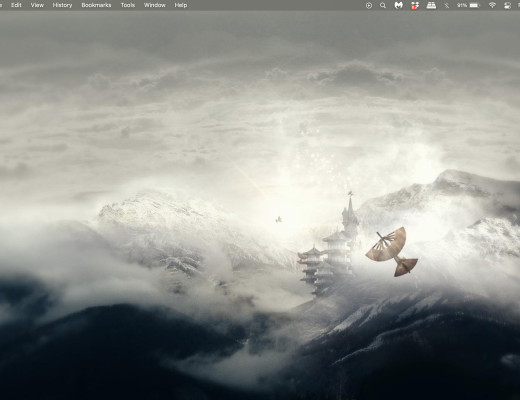Open the Control Center toggles icon
The image size is (520, 400).
[x=508, y=5]
